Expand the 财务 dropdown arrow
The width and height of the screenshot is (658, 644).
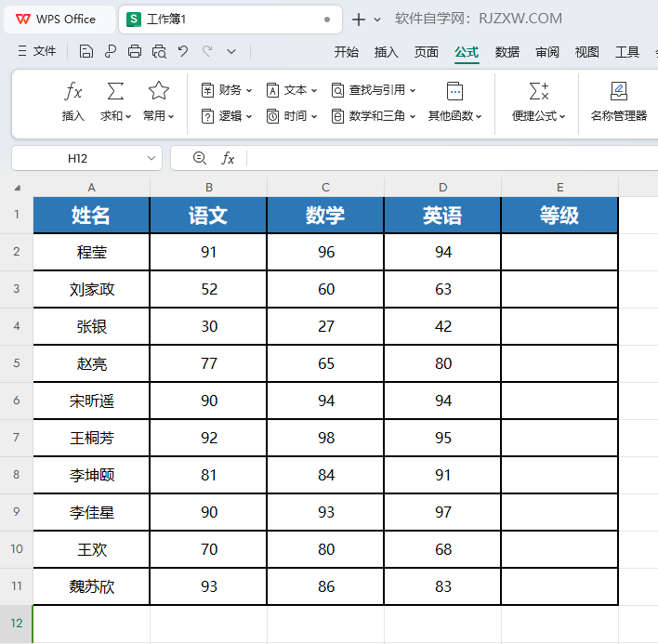tap(249, 91)
